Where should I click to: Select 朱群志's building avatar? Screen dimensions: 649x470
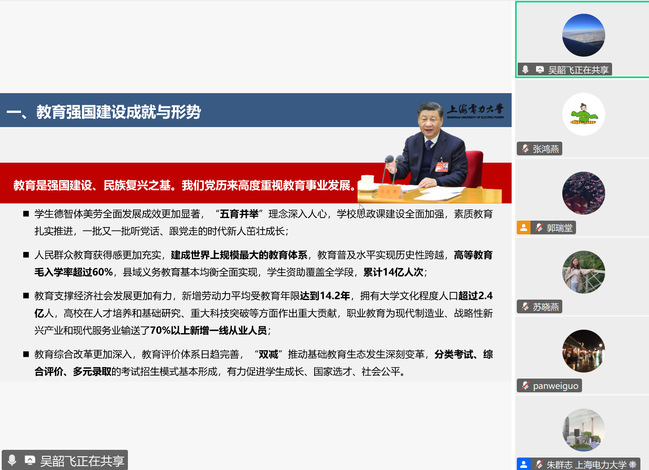point(582,430)
